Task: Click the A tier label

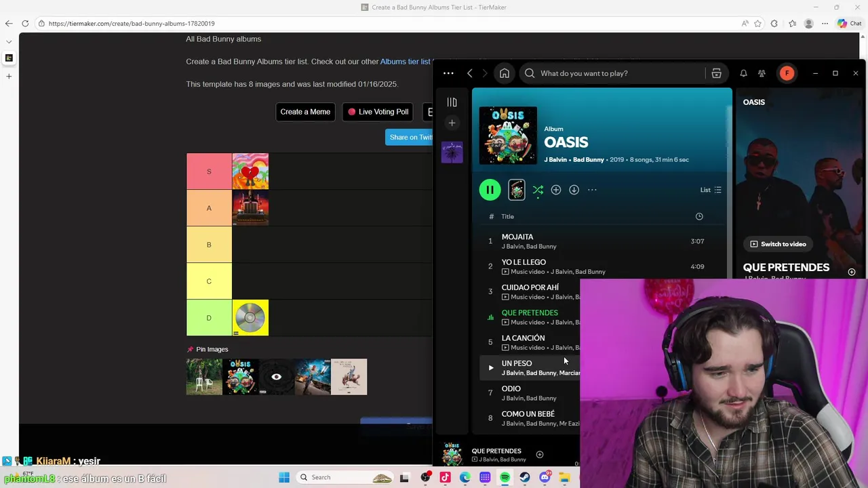Action: [x=209, y=208]
